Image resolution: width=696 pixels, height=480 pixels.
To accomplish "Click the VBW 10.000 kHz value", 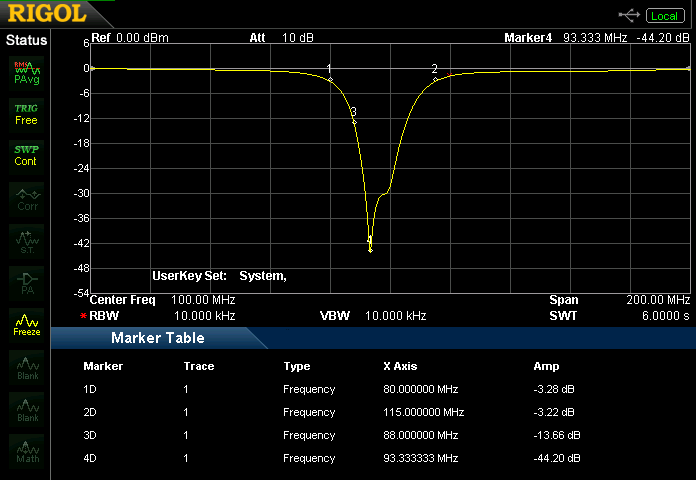I will click(395, 316).
